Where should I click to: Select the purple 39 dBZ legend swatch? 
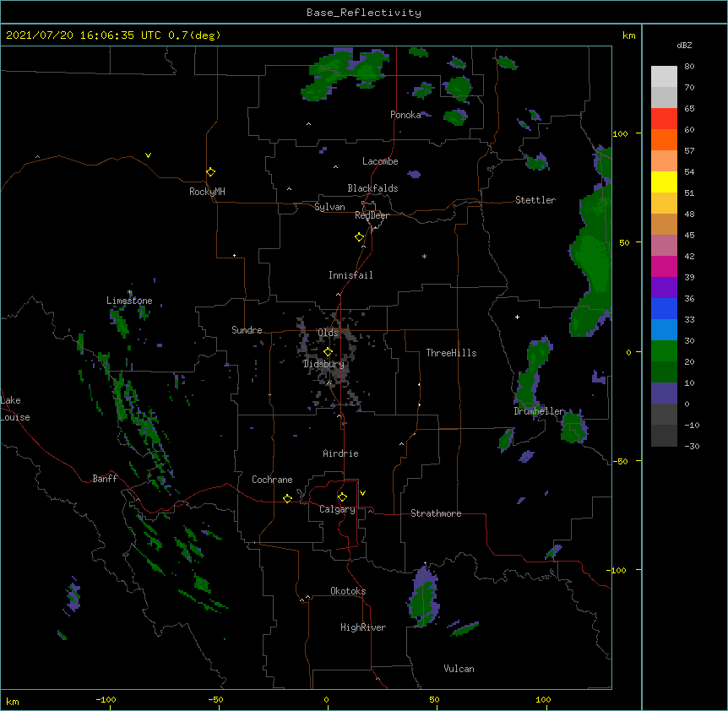click(664, 288)
